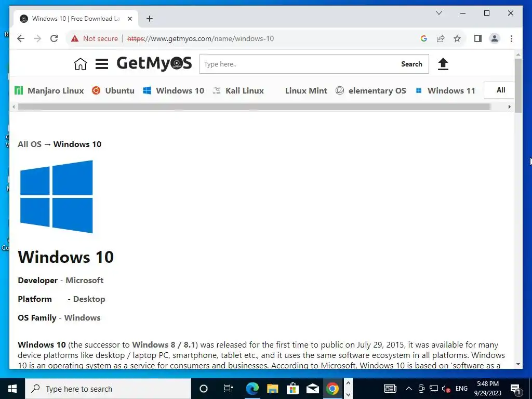532x399 pixels.
Task: Open Kali Linux category link
Action: coord(238,90)
